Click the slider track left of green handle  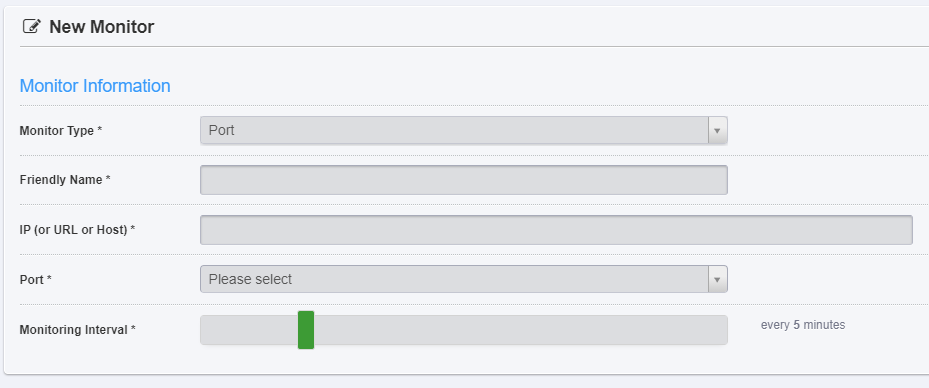click(249, 330)
